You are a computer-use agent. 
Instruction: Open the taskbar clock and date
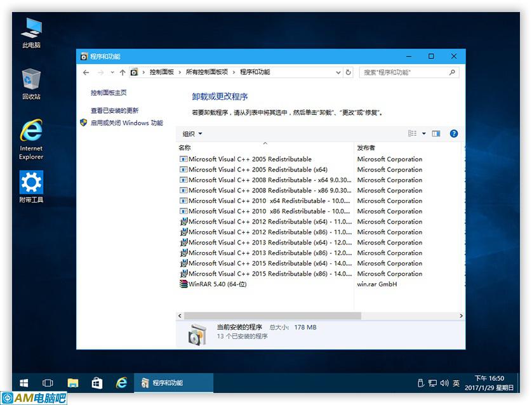[489, 383]
